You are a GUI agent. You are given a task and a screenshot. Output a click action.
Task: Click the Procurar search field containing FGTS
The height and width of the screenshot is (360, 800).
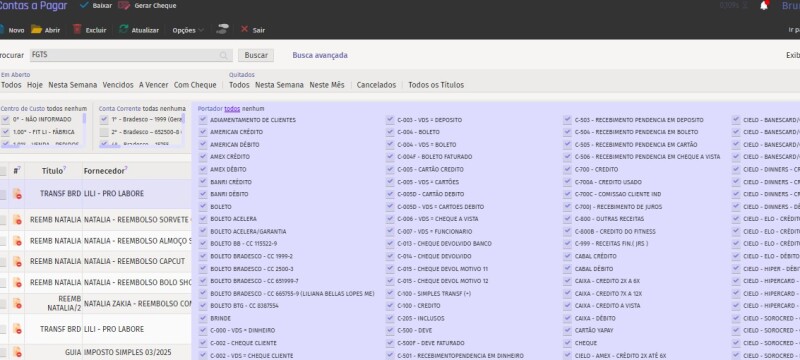pyautogui.click(x=130, y=55)
